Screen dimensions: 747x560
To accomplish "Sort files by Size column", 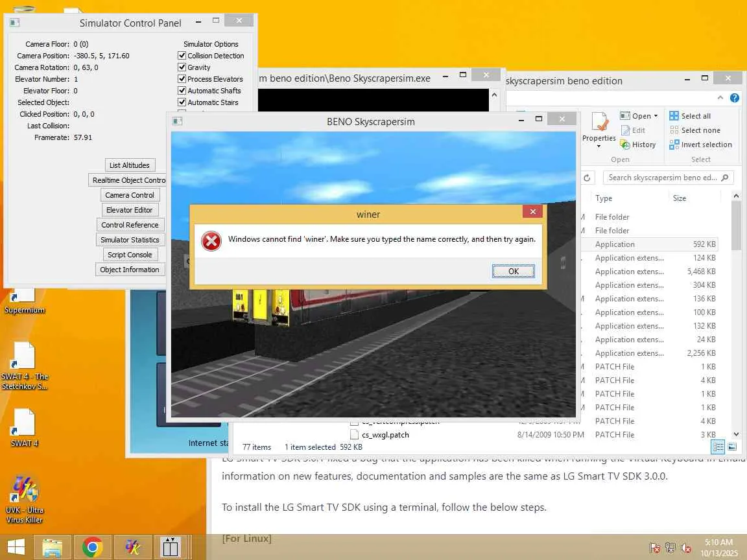I will 680,198.
